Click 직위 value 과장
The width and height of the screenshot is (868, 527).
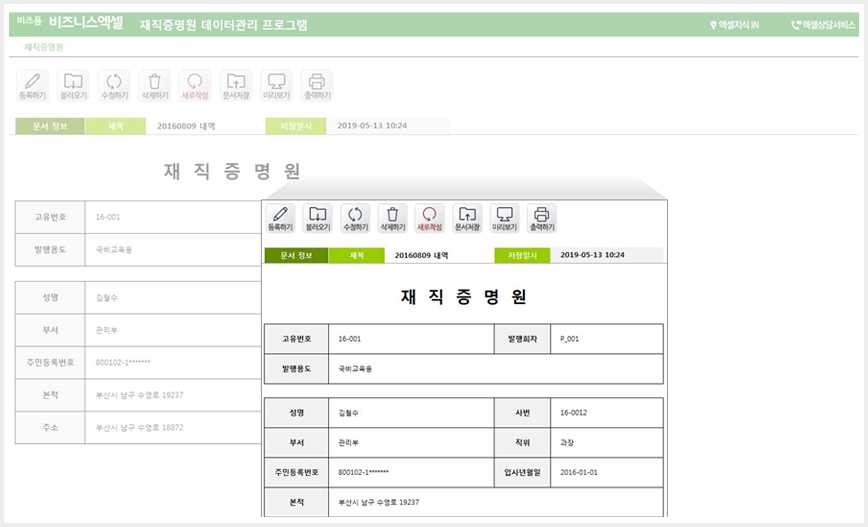567,443
